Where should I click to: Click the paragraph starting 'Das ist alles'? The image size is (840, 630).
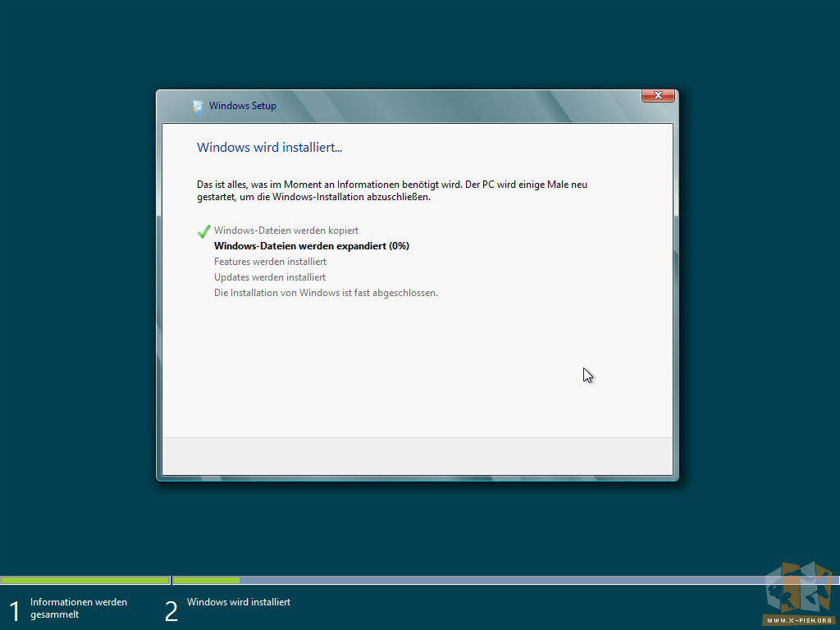click(x=392, y=190)
